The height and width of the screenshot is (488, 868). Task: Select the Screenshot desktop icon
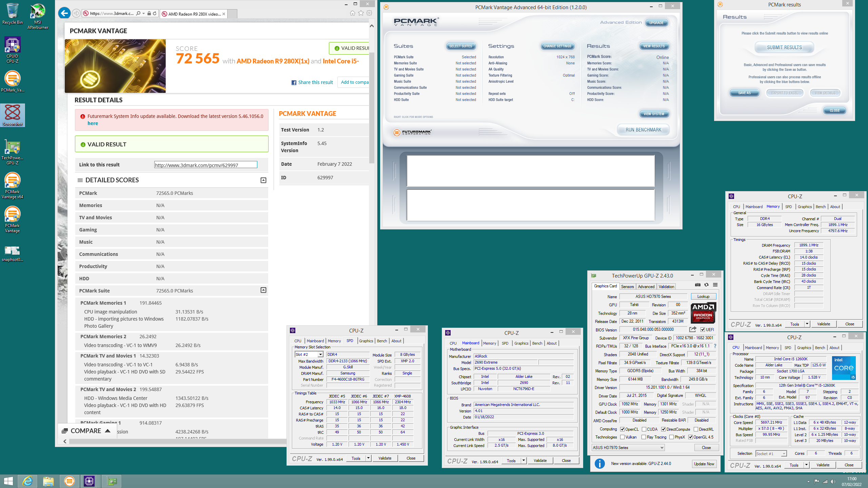click(13, 115)
